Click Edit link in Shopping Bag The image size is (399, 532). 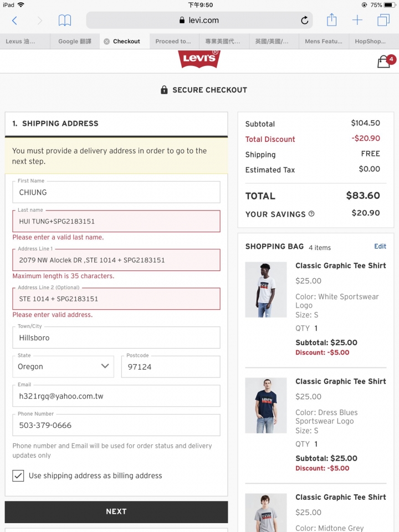380,246
